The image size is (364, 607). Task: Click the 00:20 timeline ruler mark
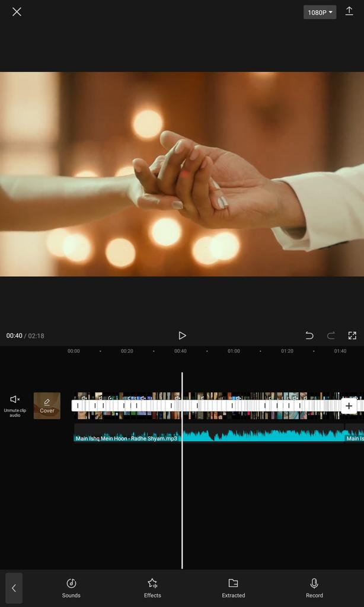[x=127, y=351]
